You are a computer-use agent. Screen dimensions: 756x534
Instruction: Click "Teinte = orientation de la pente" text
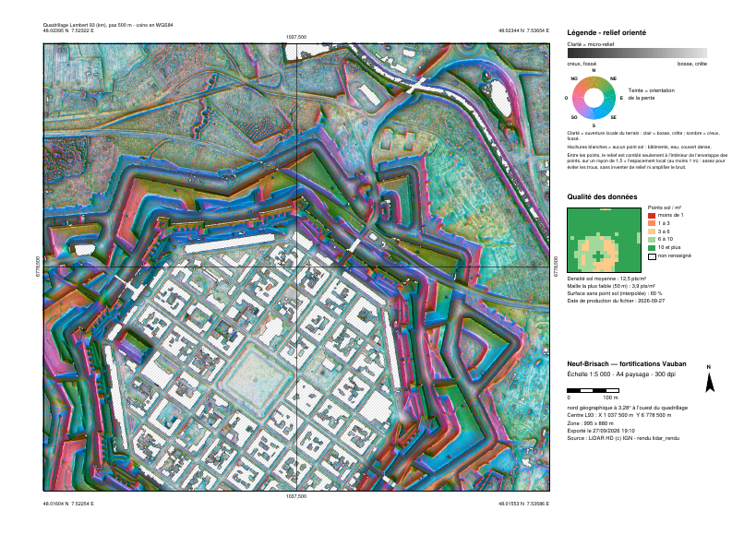tap(652, 94)
